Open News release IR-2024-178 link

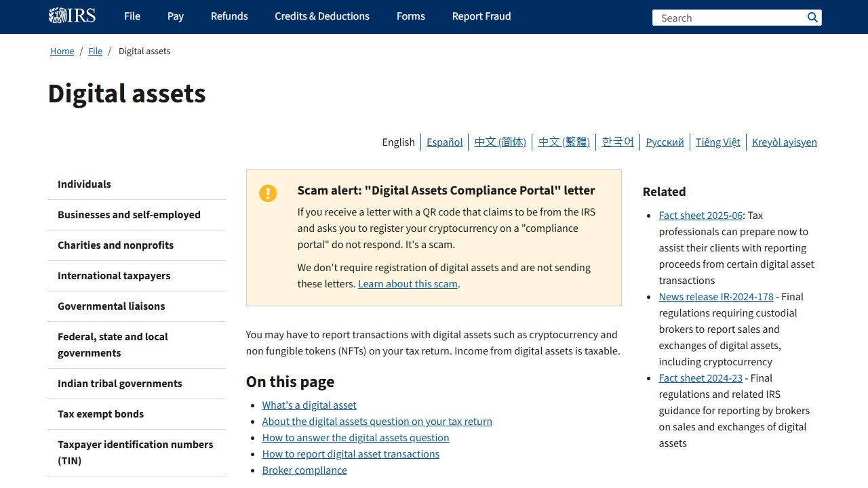point(716,297)
